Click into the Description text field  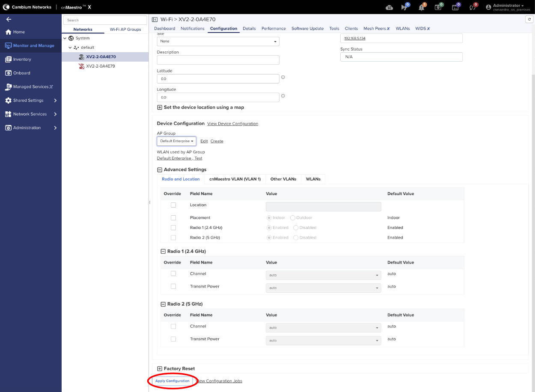click(x=218, y=60)
